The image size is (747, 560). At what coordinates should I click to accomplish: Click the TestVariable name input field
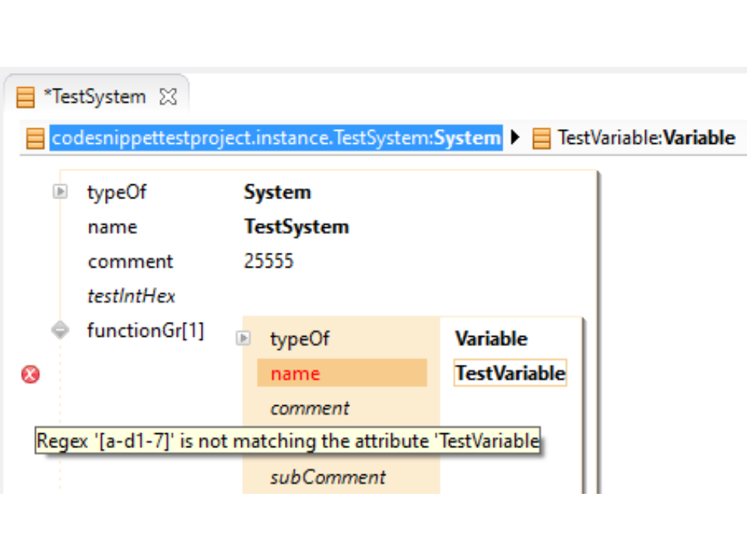coord(510,373)
